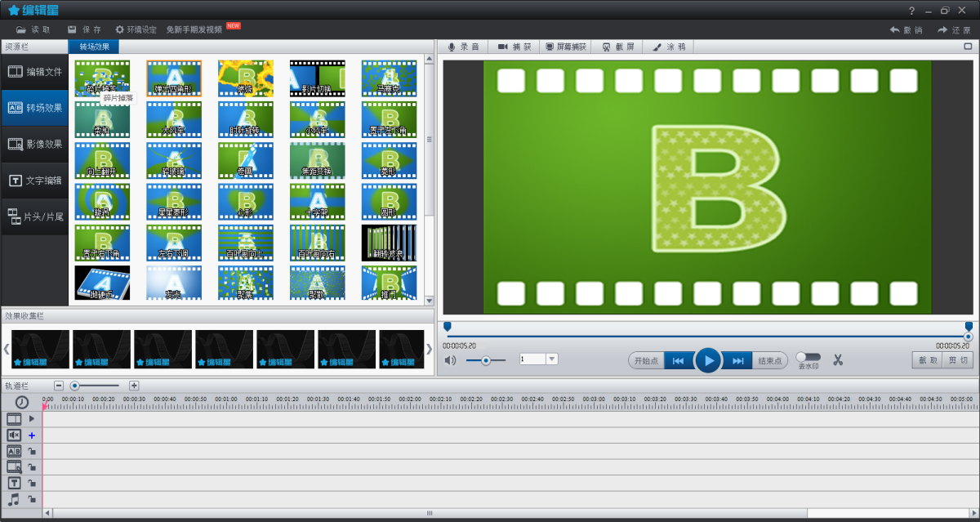Switch to the 文字编辑 text editing tab
This screenshot has height=522, width=980.
[x=35, y=181]
